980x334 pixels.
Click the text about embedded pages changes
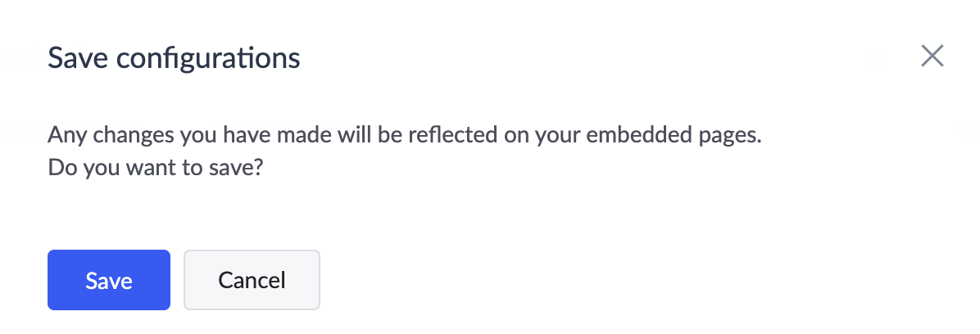click(x=405, y=135)
